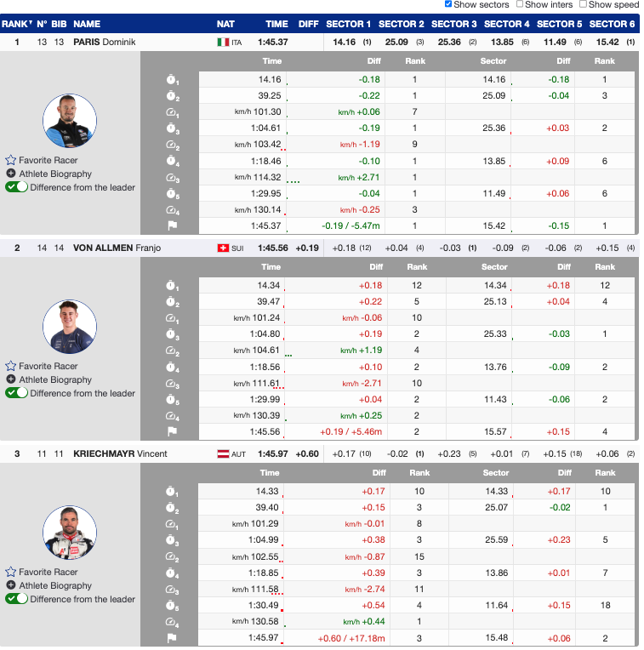Uncheck the Show sectors checkbox
Screen dimensions: 644x650
pos(449,5)
